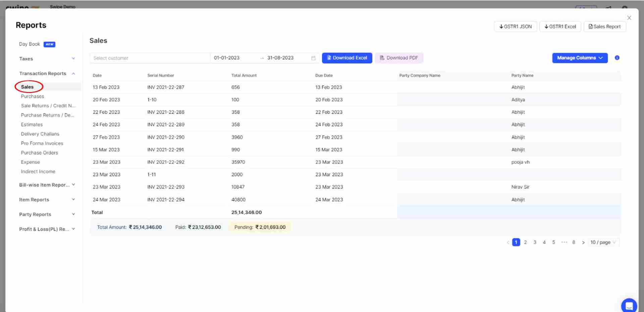
Task: Open the Manage Columns dropdown
Action: coord(580,58)
